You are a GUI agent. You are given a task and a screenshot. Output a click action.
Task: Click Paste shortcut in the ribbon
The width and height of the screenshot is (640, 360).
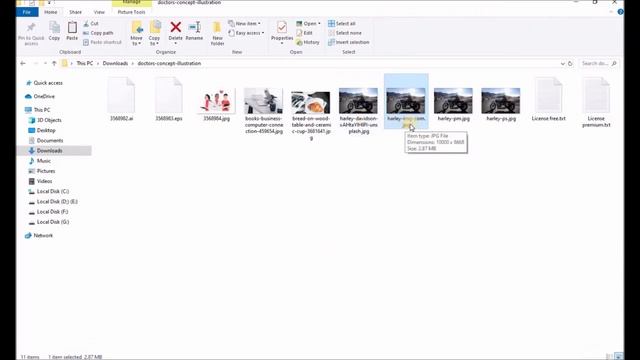click(102, 42)
